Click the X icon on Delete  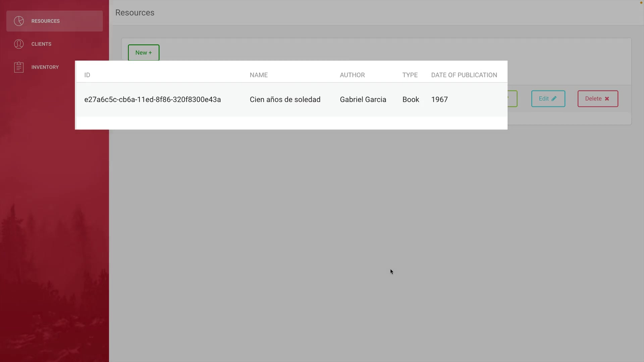tap(607, 99)
